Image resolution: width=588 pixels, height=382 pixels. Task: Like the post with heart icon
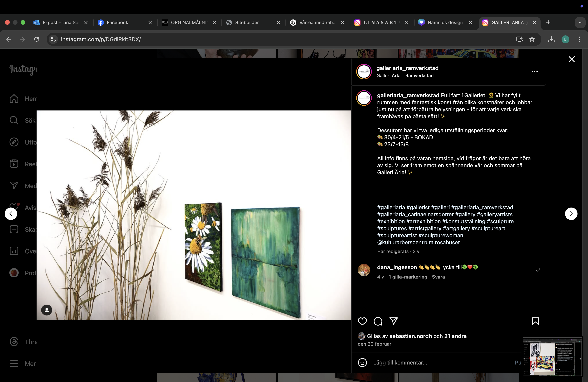point(362,321)
